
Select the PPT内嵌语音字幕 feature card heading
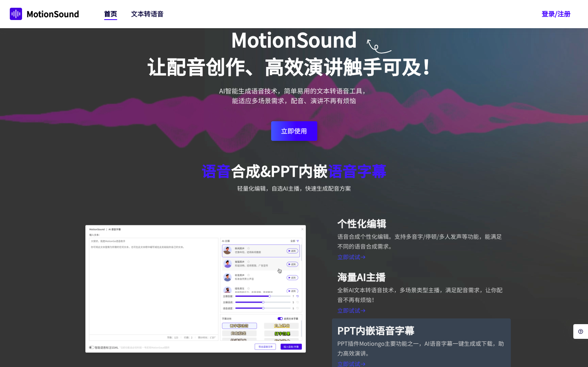(x=376, y=331)
